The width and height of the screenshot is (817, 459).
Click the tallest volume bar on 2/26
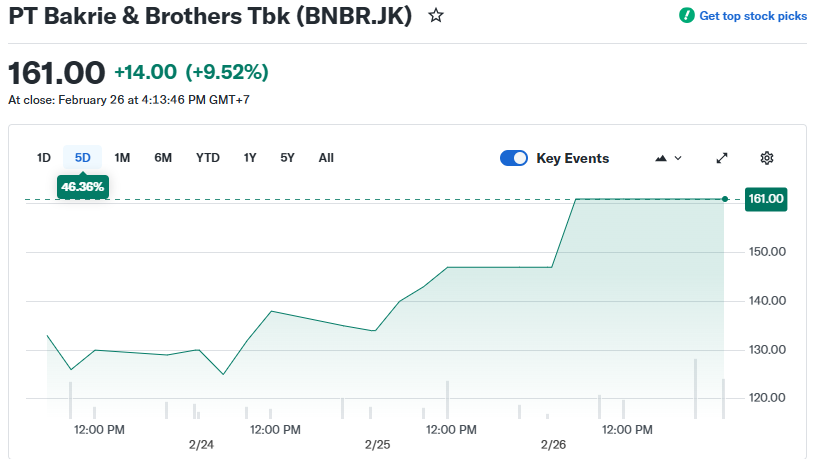pos(695,388)
